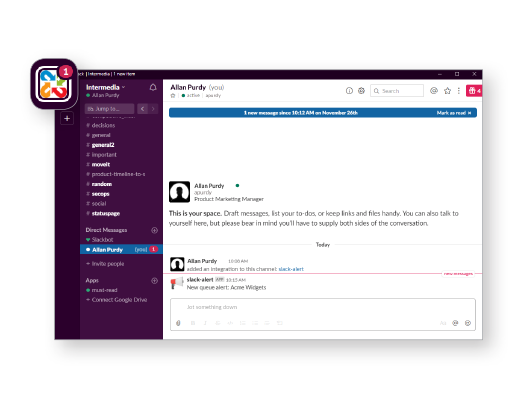The width and height of the screenshot is (529, 405).
Task: Go forward with the history right arrow
Action: coord(153,109)
